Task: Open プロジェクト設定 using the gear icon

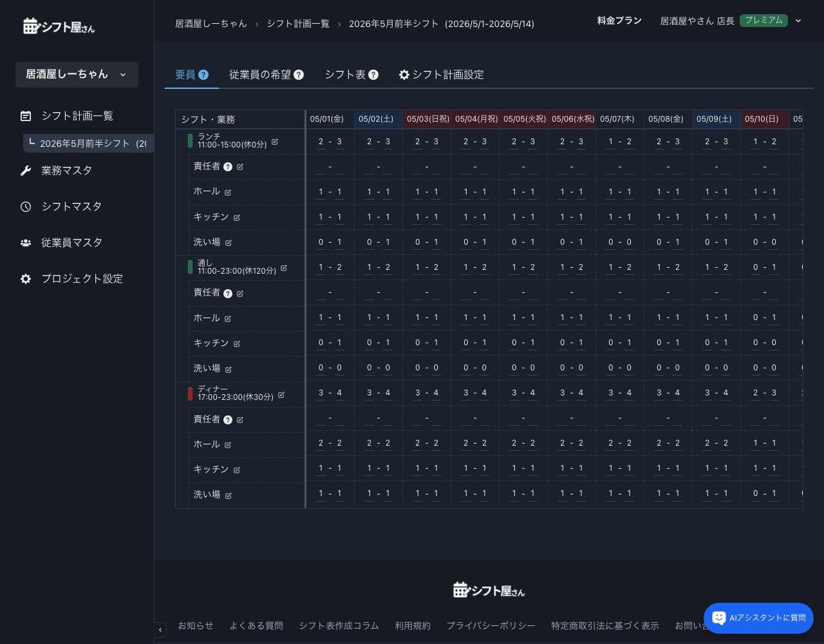Action: pyautogui.click(x=26, y=279)
